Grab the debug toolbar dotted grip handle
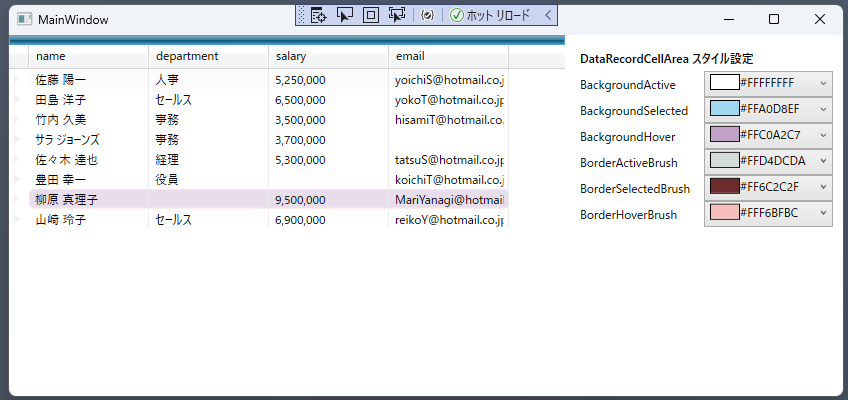 click(x=302, y=15)
